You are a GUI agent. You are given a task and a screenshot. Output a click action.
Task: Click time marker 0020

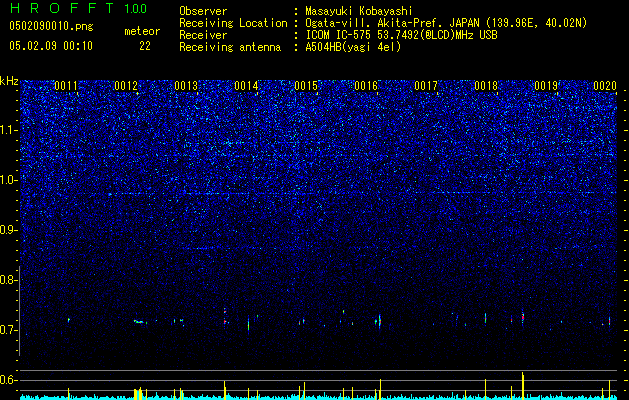605,86
